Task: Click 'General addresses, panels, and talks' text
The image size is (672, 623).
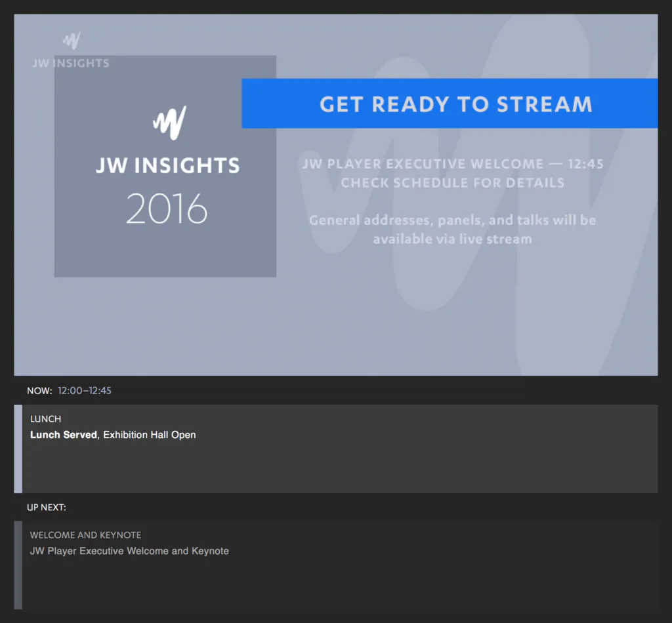Action: [429, 220]
